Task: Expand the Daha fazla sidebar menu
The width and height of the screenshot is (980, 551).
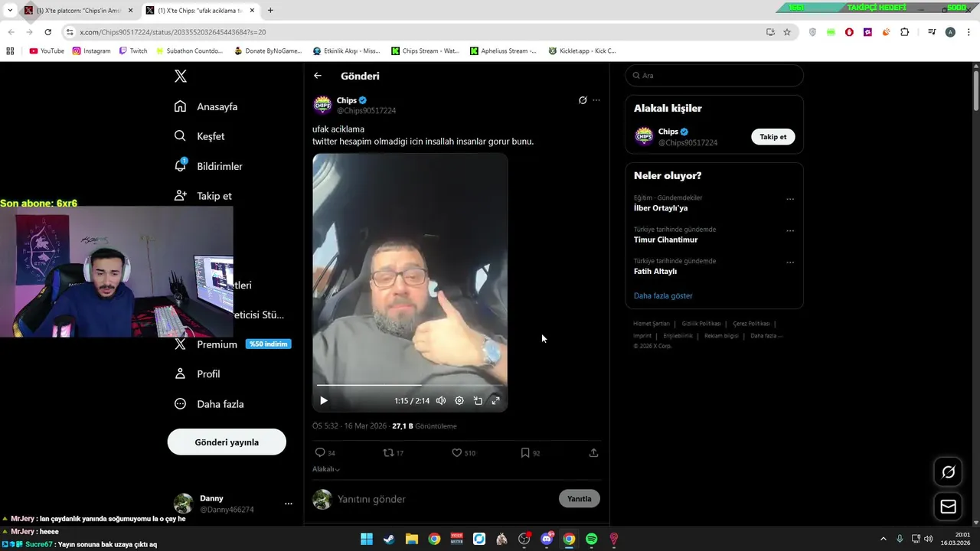Action: coord(209,404)
